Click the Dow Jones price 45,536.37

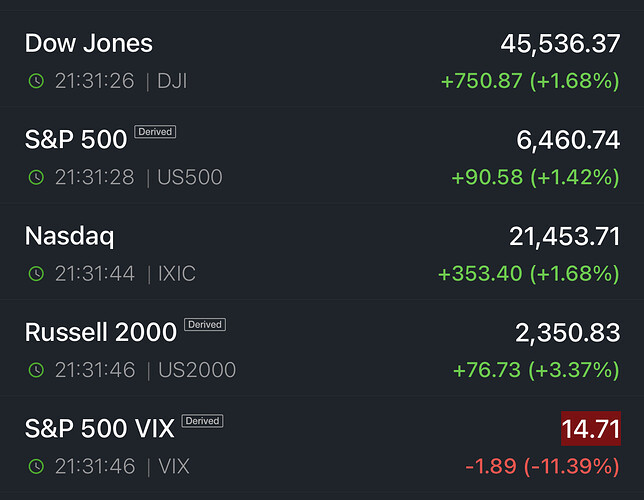560,45
